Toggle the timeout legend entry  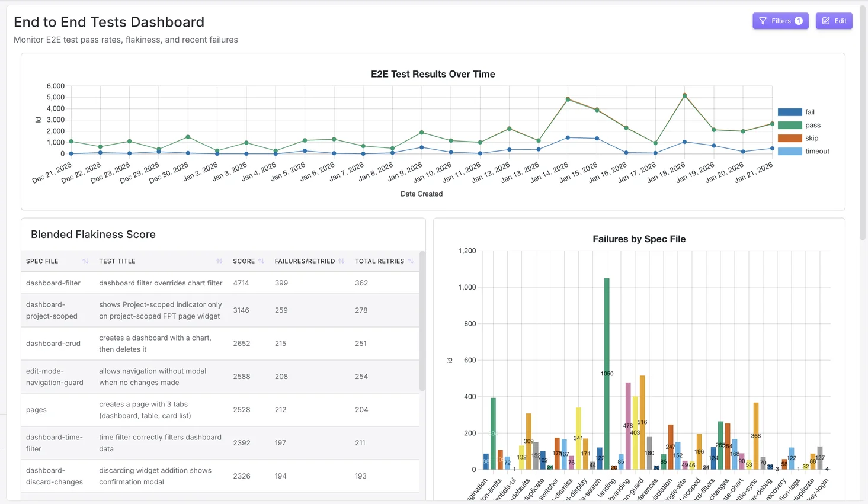pos(816,150)
